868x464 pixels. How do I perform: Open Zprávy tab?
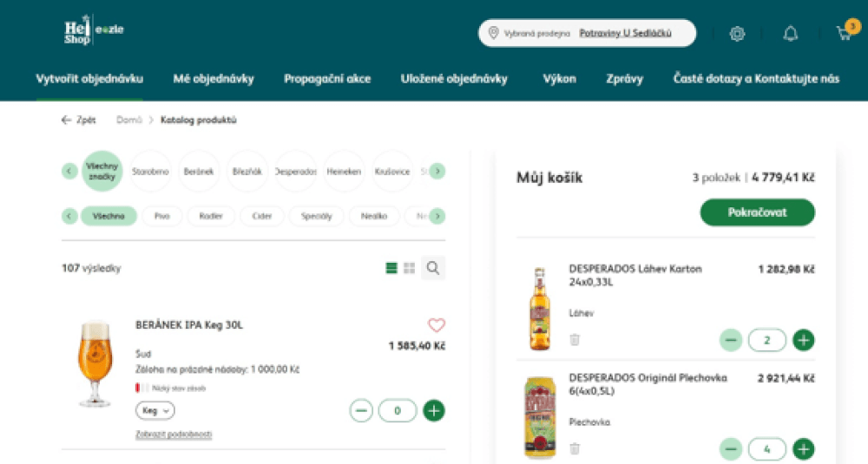tap(624, 79)
